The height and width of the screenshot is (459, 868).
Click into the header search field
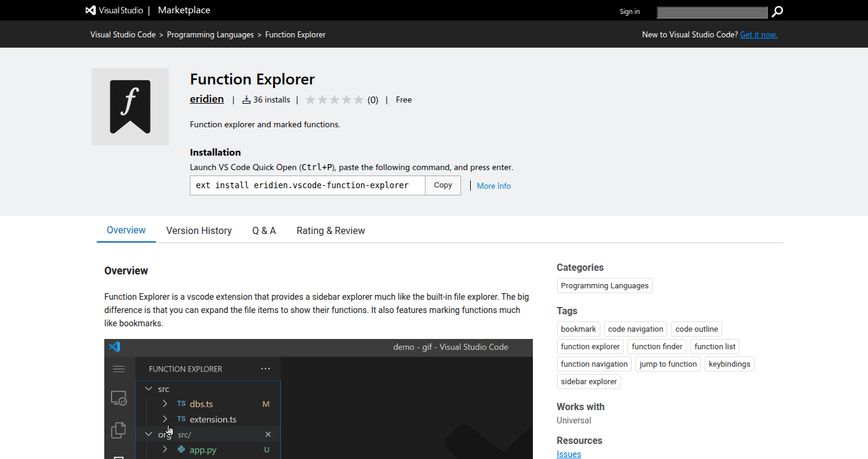(x=712, y=12)
